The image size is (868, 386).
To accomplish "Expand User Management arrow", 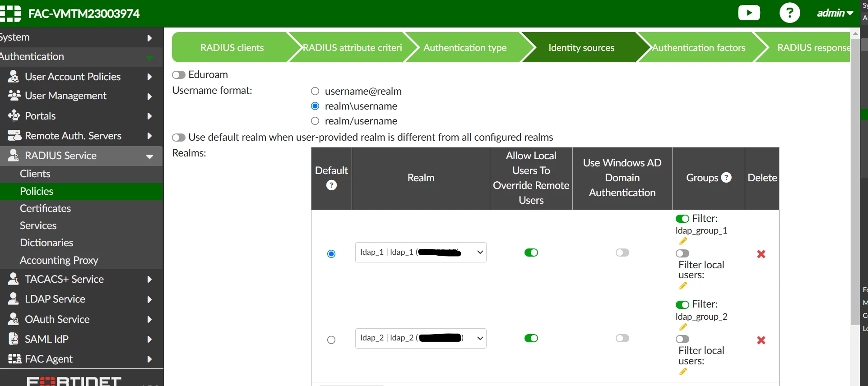I will point(149,96).
